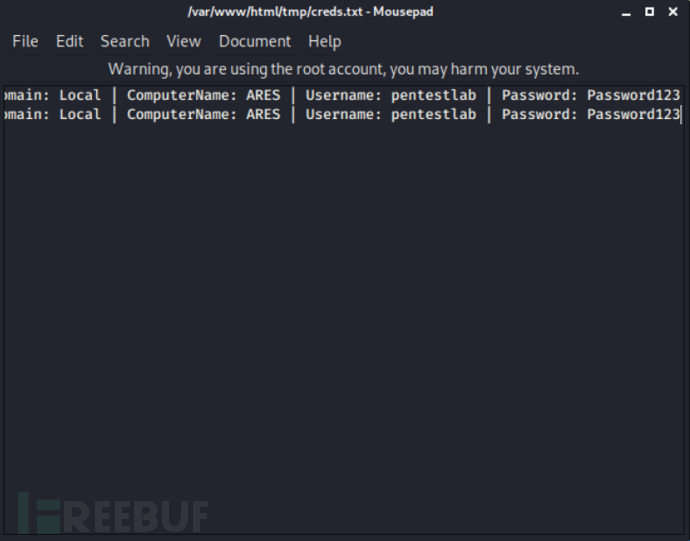Minimize the Mousepad window

coord(626,12)
